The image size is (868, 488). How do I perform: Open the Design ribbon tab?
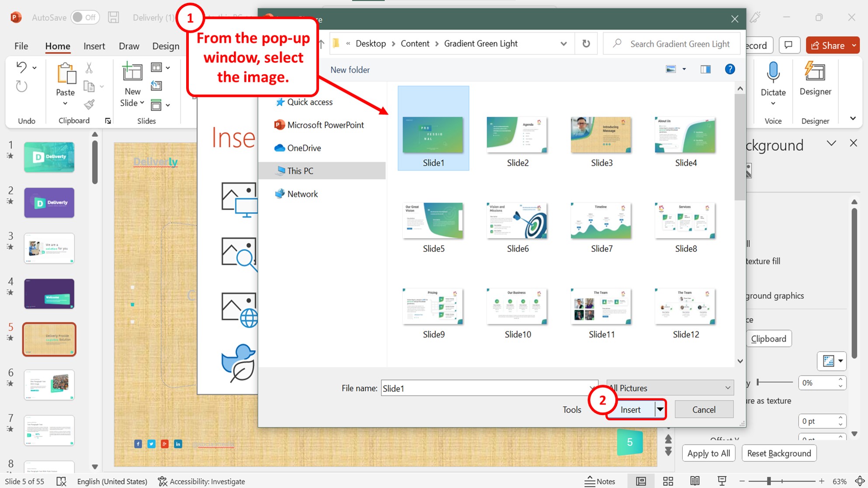[166, 46]
